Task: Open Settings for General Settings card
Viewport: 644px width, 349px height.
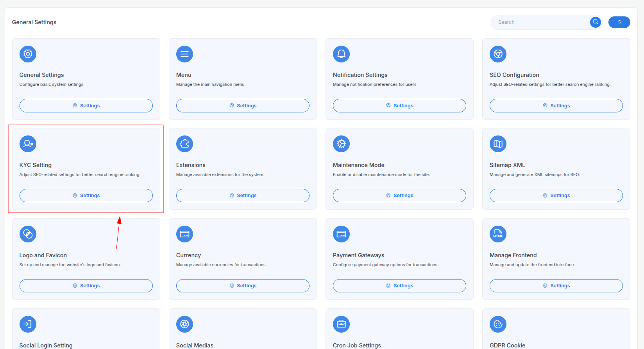Action: [x=86, y=105]
